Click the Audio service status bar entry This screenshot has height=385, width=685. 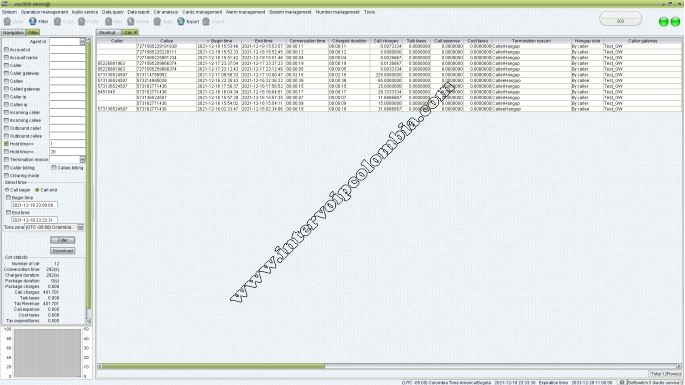(x=667, y=382)
